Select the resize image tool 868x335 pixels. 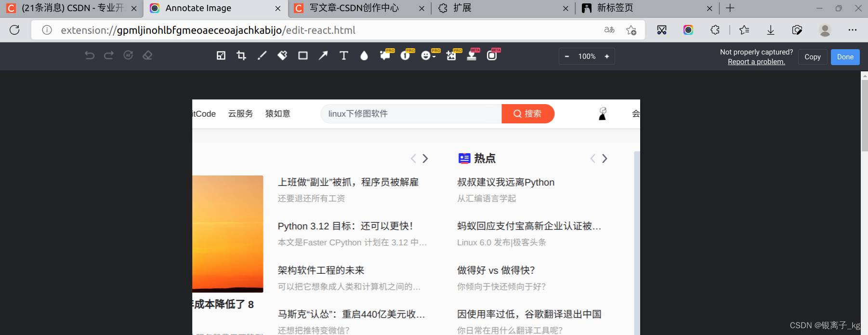pos(221,55)
